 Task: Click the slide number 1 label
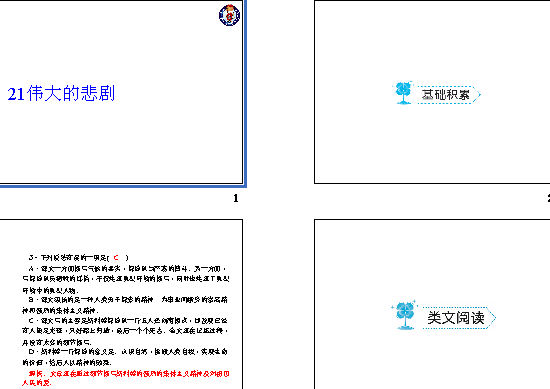236,198
